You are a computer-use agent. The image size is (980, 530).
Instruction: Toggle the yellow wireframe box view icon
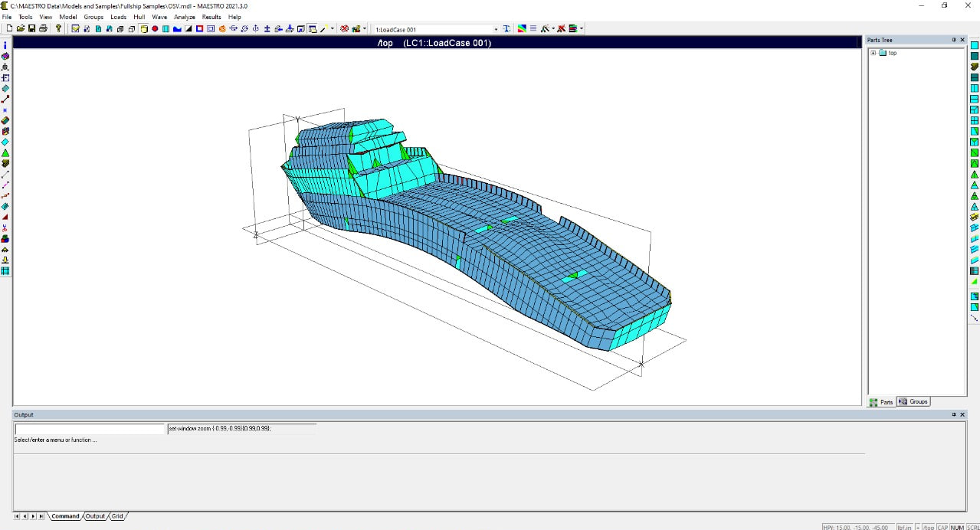[x=143, y=29]
